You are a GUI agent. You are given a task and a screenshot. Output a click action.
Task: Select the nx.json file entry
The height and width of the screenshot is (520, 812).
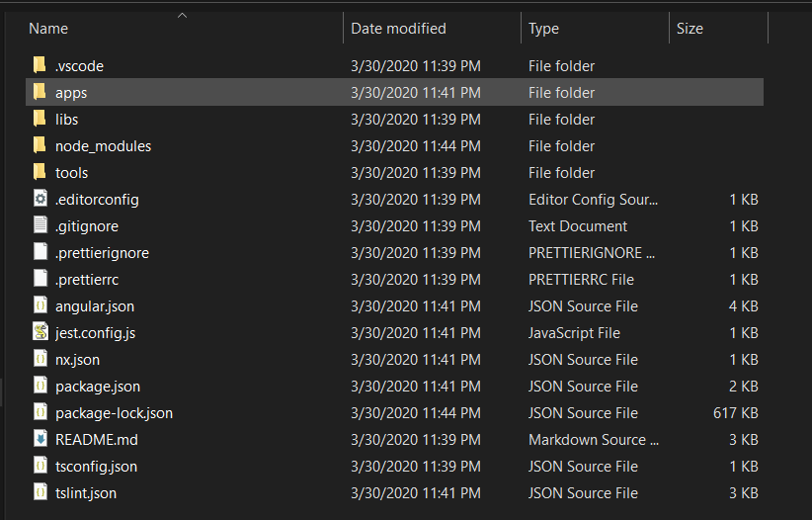click(x=77, y=359)
